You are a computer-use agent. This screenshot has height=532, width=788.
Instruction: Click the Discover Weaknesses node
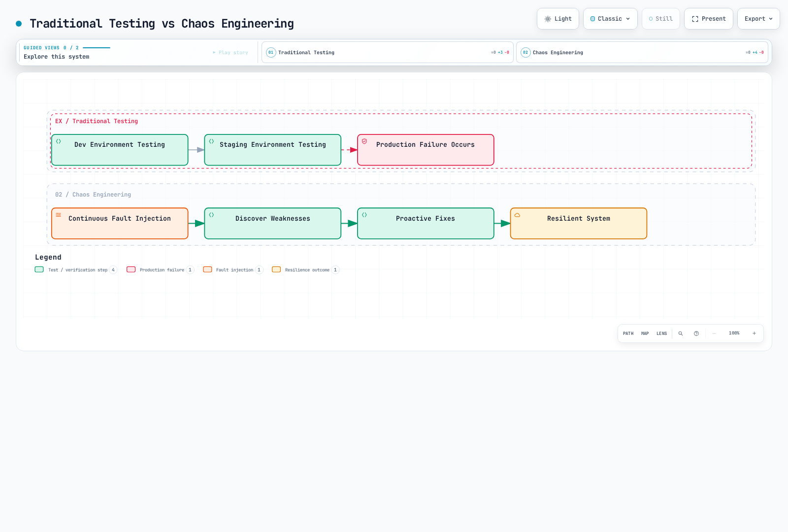tap(272, 223)
